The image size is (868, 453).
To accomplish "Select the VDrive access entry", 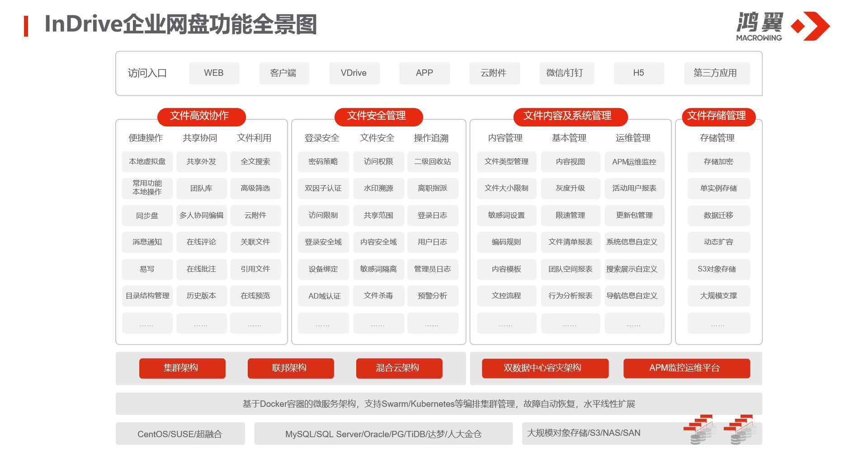I will 354,73.
